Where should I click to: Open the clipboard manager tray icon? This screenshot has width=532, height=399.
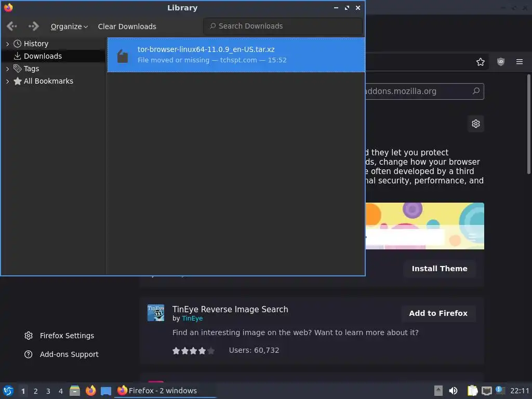[472, 391]
